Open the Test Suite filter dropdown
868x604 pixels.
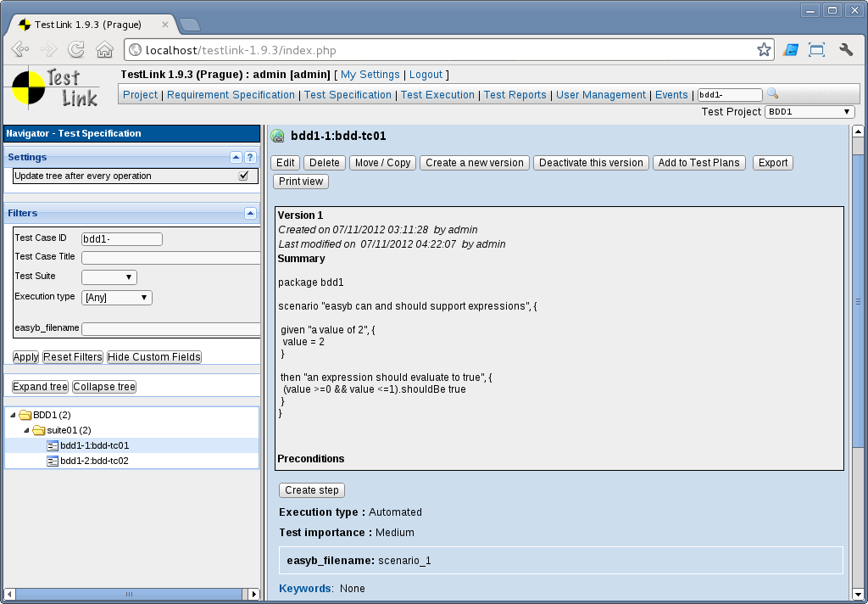coord(108,277)
